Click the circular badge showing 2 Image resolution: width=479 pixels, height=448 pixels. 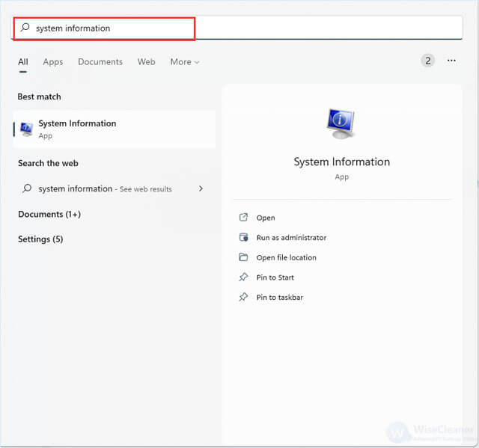[x=427, y=61]
